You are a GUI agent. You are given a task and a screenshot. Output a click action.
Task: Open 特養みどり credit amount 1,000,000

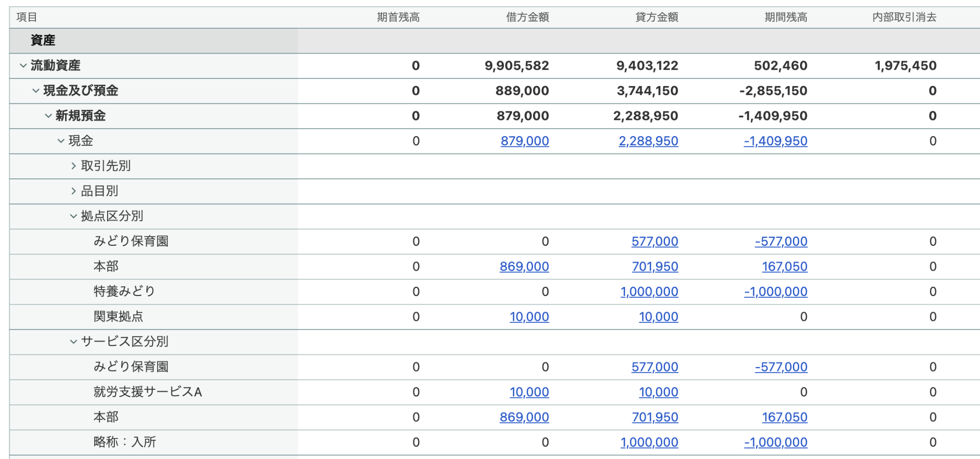coord(649,292)
